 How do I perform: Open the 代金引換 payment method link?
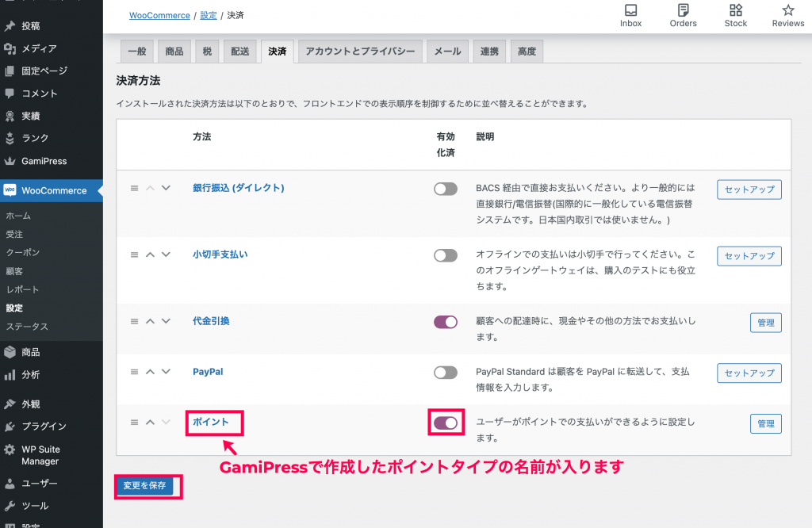(x=211, y=321)
